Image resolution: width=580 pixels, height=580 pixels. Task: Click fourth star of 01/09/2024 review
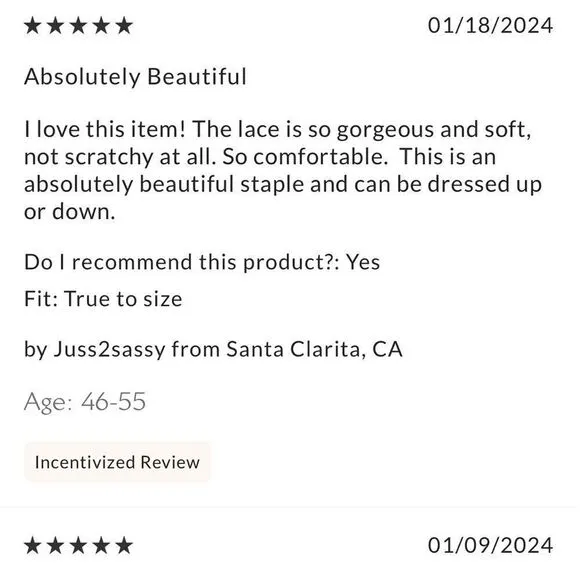pos(101,546)
